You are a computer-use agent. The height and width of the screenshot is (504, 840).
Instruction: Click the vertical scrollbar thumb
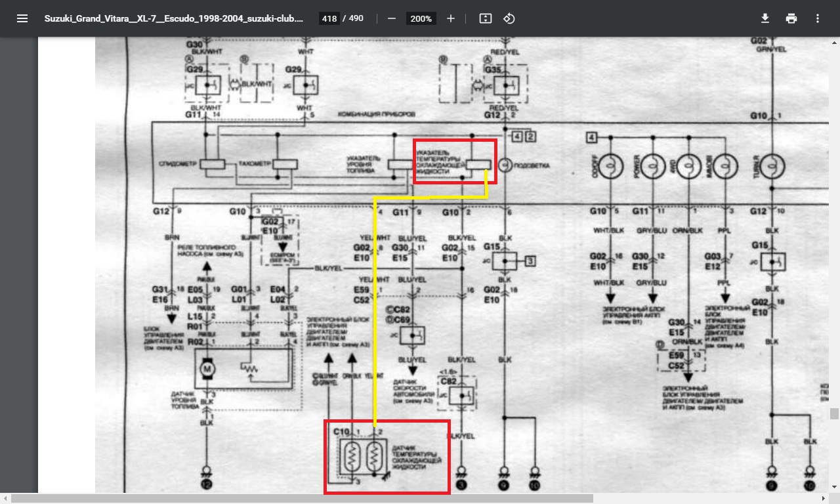(x=835, y=413)
